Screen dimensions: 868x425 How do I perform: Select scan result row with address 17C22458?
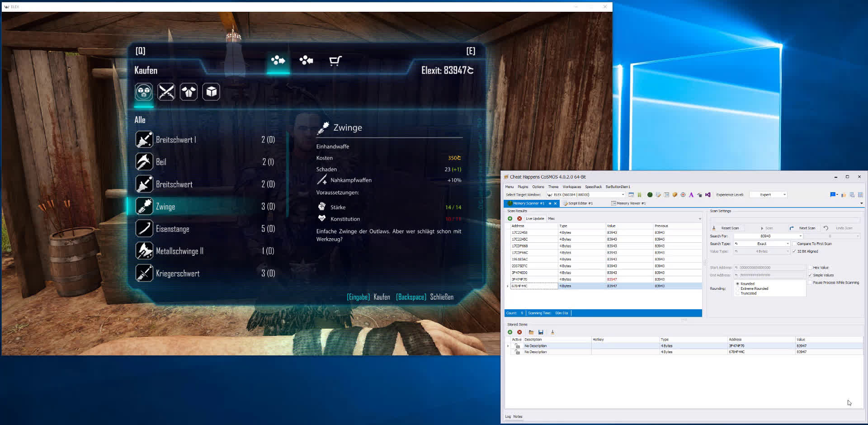(x=606, y=232)
